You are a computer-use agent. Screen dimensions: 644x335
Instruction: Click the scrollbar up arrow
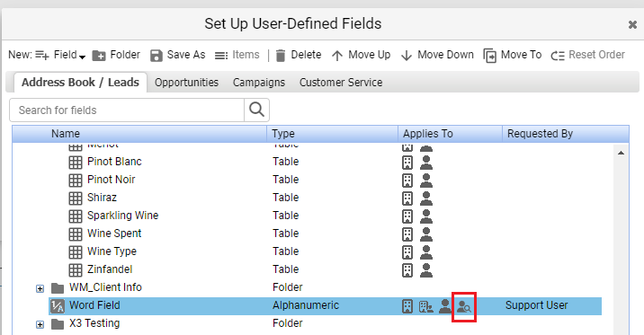(621, 153)
